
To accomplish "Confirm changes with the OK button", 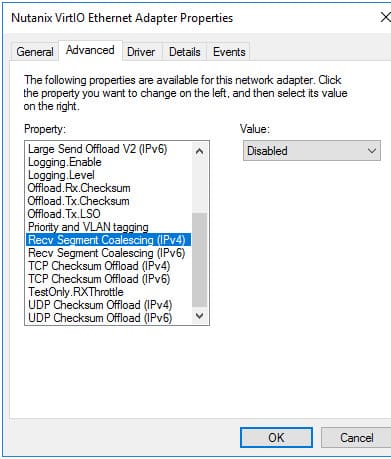I will [x=276, y=437].
